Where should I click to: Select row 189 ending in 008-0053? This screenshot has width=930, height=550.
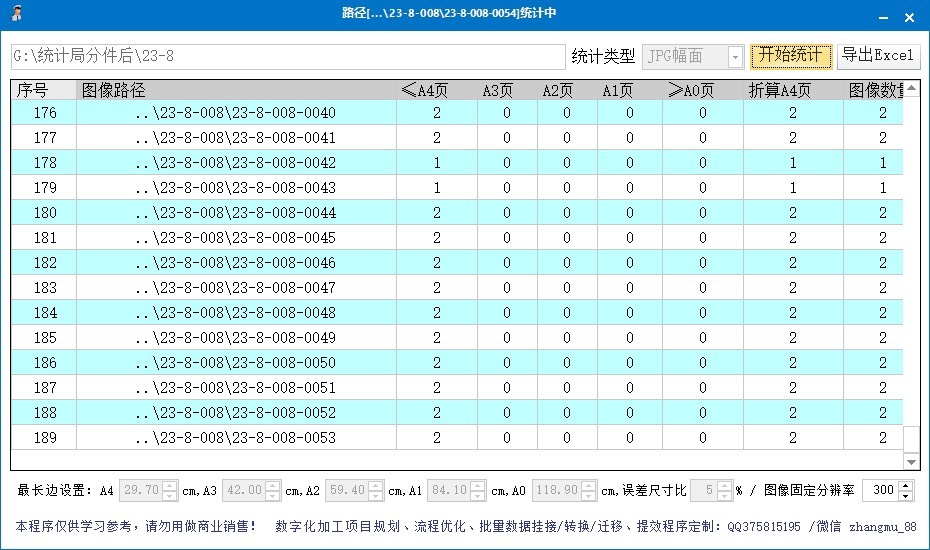point(236,438)
